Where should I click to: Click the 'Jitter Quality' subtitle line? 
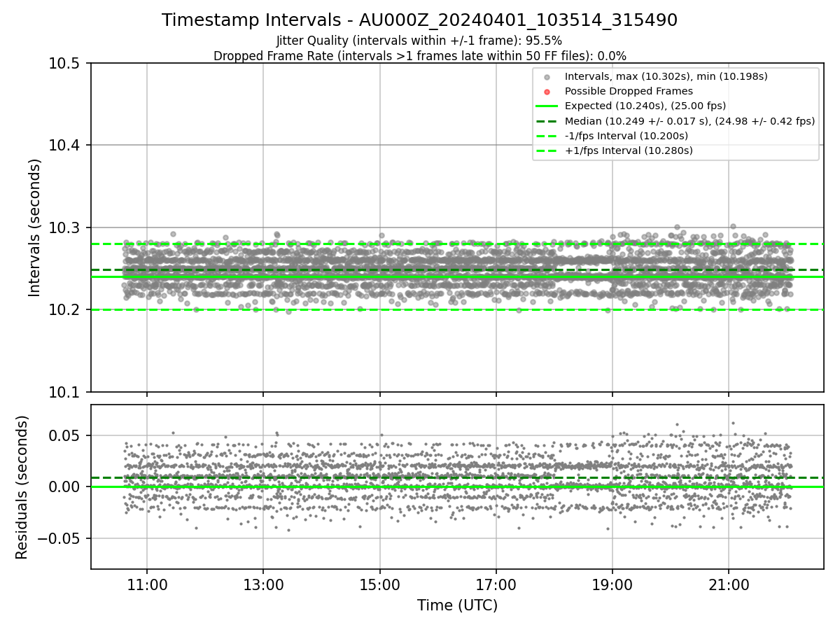(419, 41)
